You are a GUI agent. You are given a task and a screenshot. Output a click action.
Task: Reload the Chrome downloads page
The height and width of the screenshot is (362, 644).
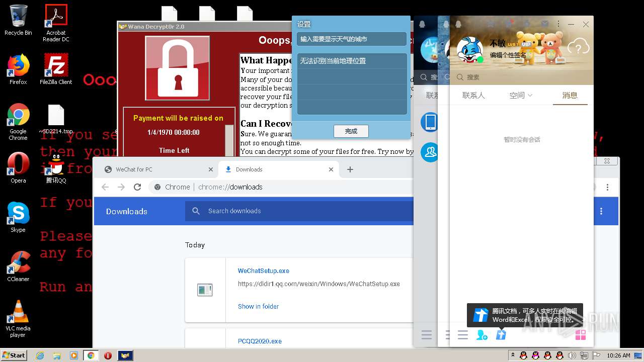tap(137, 187)
